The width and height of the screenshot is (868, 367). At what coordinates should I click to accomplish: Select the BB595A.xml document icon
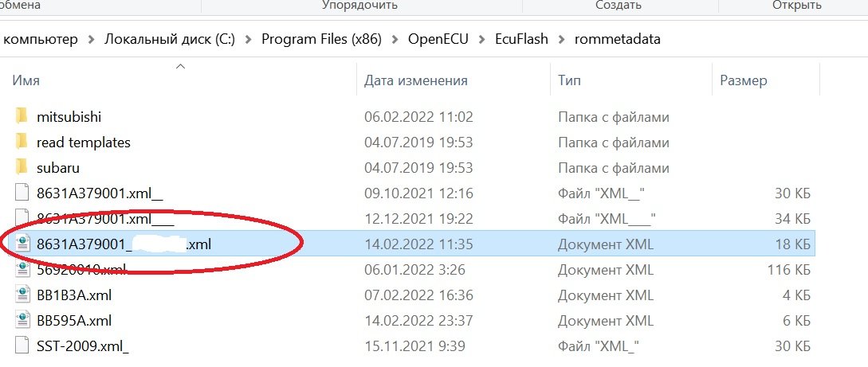(22, 320)
